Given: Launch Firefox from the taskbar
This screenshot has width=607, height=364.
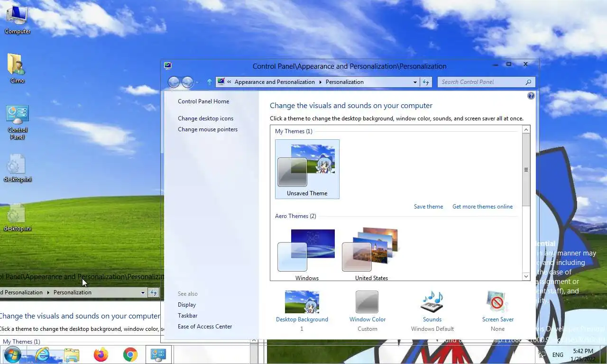Looking at the screenshot, I should click(x=101, y=355).
